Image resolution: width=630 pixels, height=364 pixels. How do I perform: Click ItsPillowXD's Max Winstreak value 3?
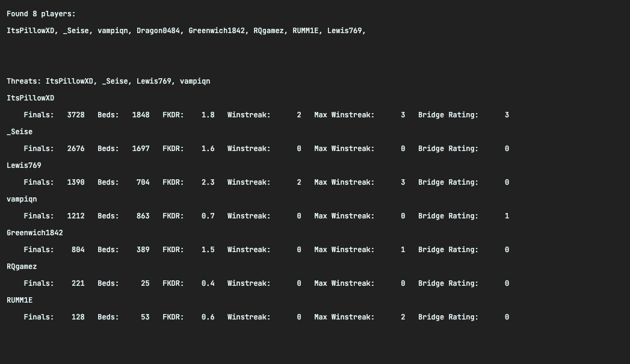tap(403, 114)
